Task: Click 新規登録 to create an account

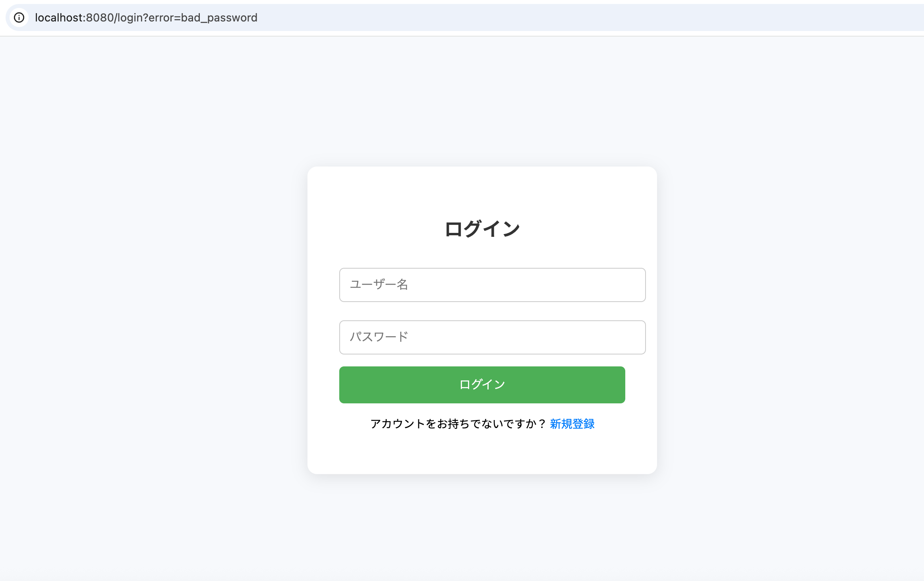Action: coord(572,424)
